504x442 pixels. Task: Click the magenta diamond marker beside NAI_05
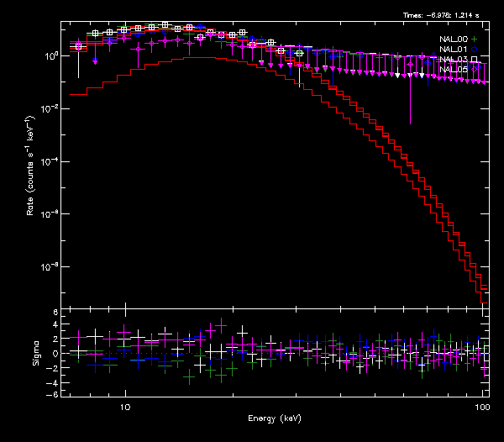[x=475, y=70]
